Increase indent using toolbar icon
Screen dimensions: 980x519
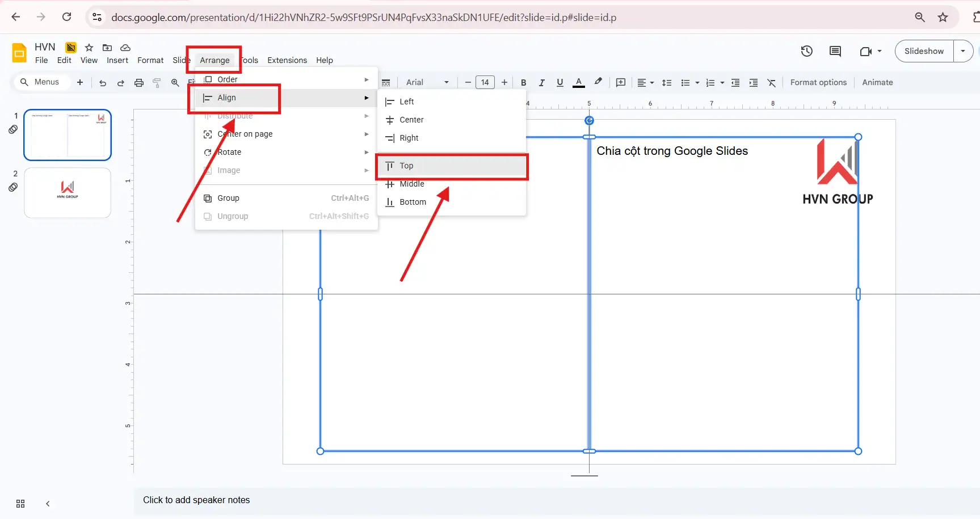tap(754, 82)
